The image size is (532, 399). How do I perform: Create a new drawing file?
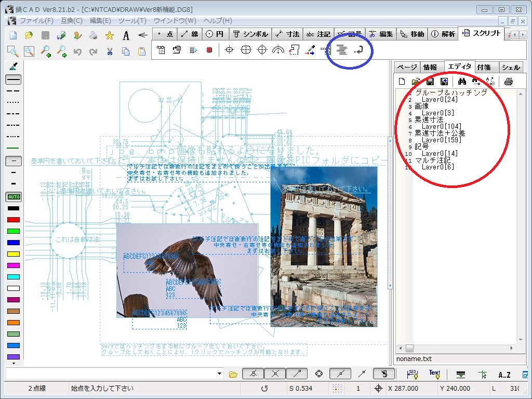pyautogui.click(x=13, y=35)
